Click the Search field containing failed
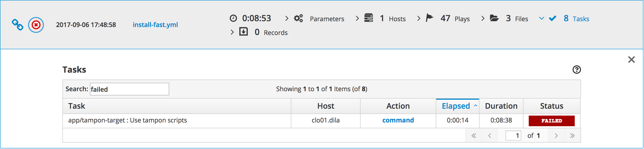This screenshot has width=644, height=149. tap(129, 89)
